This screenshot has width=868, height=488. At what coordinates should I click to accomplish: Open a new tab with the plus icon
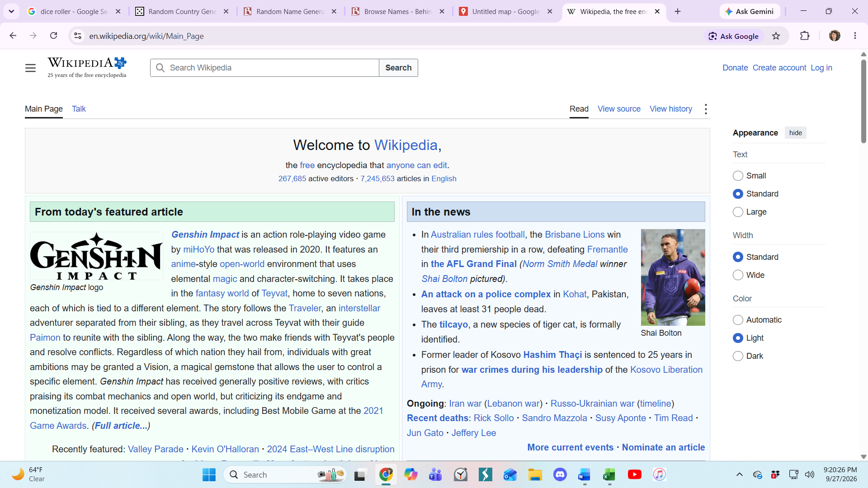677,11
